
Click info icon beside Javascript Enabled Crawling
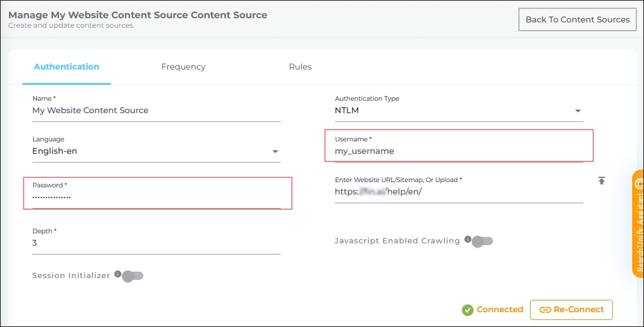pos(468,239)
